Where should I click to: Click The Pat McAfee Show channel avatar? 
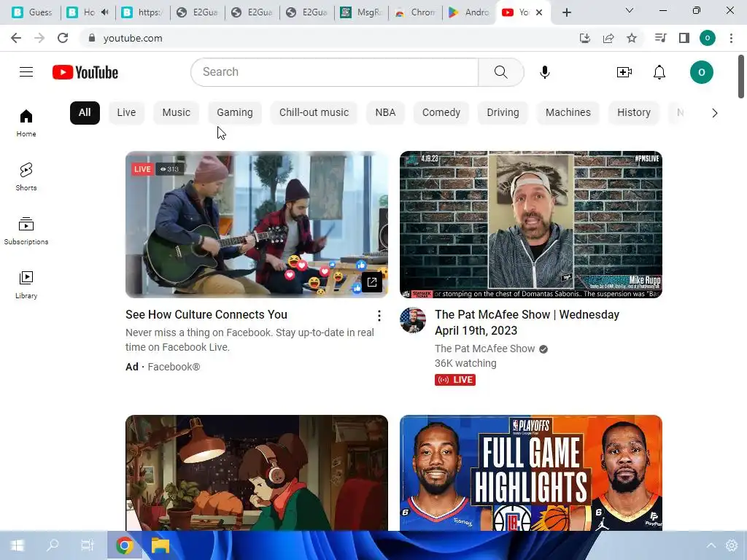pos(413,320)
